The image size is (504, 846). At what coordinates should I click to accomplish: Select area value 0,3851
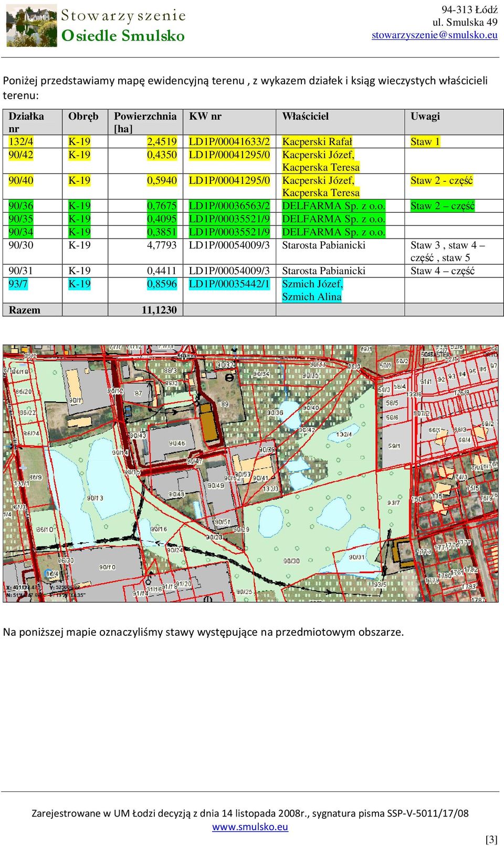coord(162,232)
